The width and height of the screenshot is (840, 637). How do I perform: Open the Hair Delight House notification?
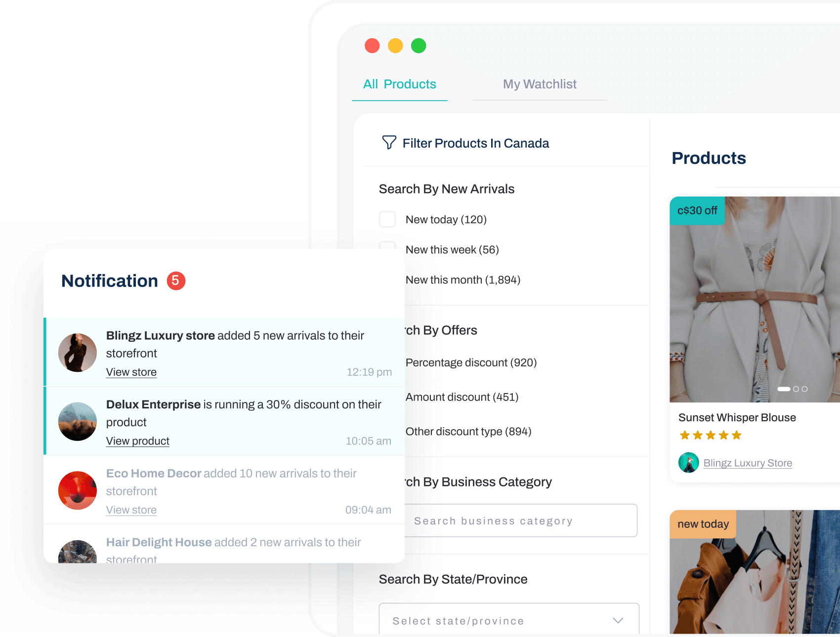(224, 544)
